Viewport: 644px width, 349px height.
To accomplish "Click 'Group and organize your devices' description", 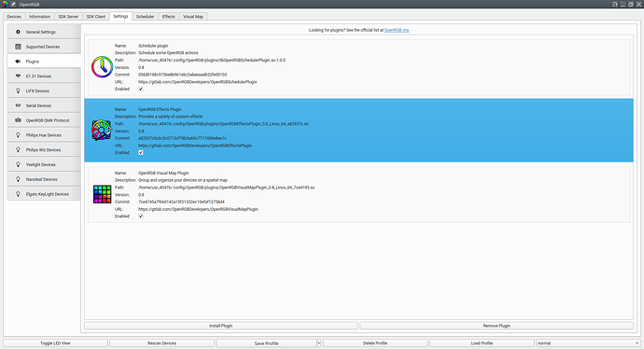I will pyautogui.click(x=183, y=180).
